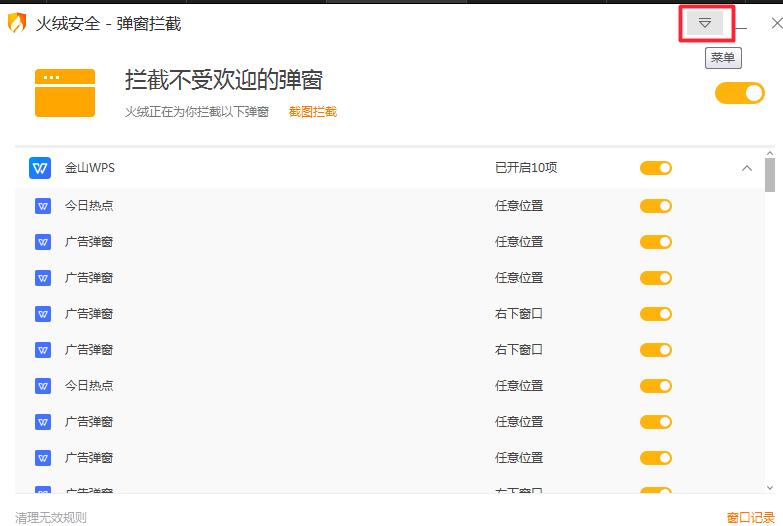This screenshot has height=526, width=783.
Task: Click the 火绒安全 - 弹窗拦截 title text
Action: coord(108,23)
